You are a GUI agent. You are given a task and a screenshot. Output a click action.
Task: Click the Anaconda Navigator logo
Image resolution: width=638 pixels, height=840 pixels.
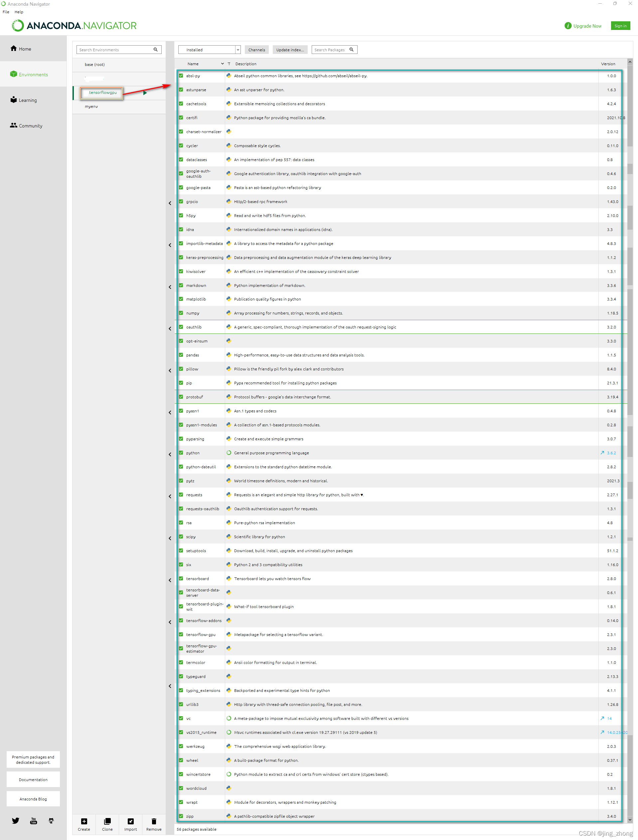[74, 25]
